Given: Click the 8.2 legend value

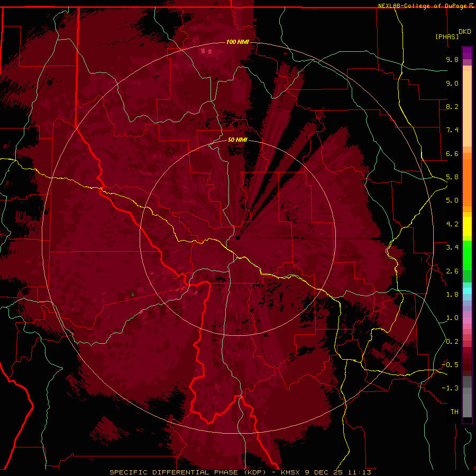Looking at the screenshot, I should point(452,106).
